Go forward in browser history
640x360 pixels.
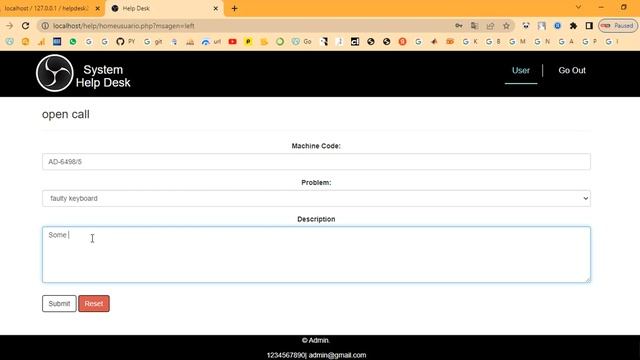[9, 26]
